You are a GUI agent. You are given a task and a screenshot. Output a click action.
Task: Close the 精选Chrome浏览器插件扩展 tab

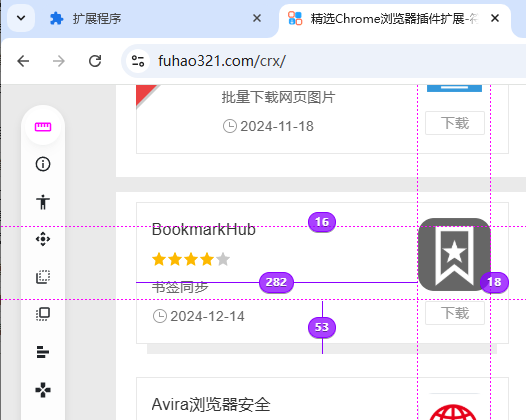[495, 18]
